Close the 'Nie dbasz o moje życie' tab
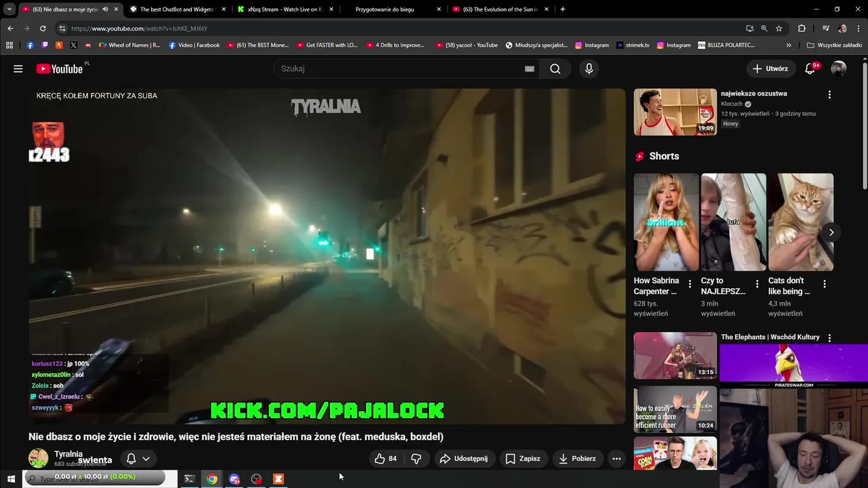868x488 pixels. coord(116,9)
